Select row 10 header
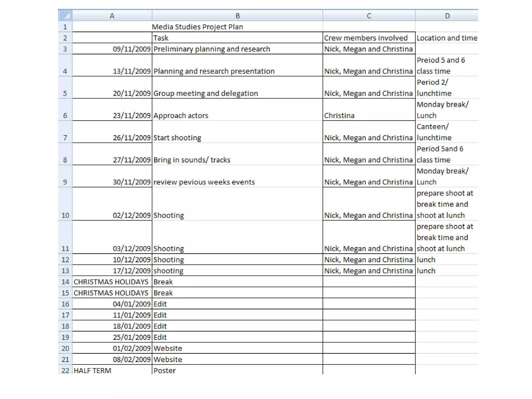Viewport: 532px width, 399px height. tap(65, 204)
